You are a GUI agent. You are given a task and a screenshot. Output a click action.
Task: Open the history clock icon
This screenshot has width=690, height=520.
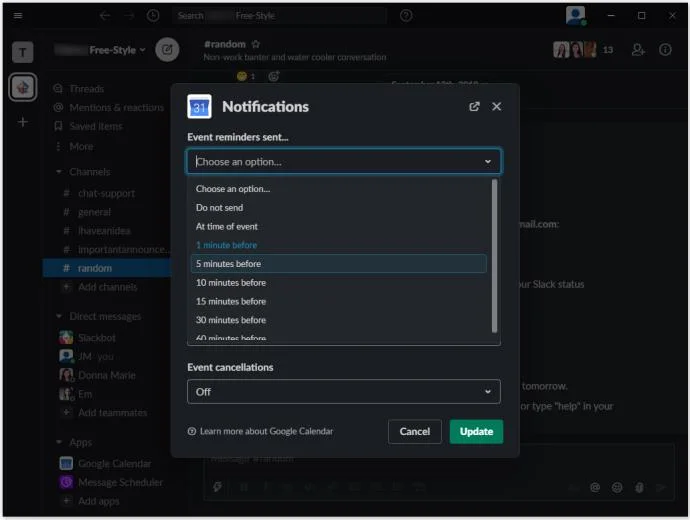[x=153, y=16]
